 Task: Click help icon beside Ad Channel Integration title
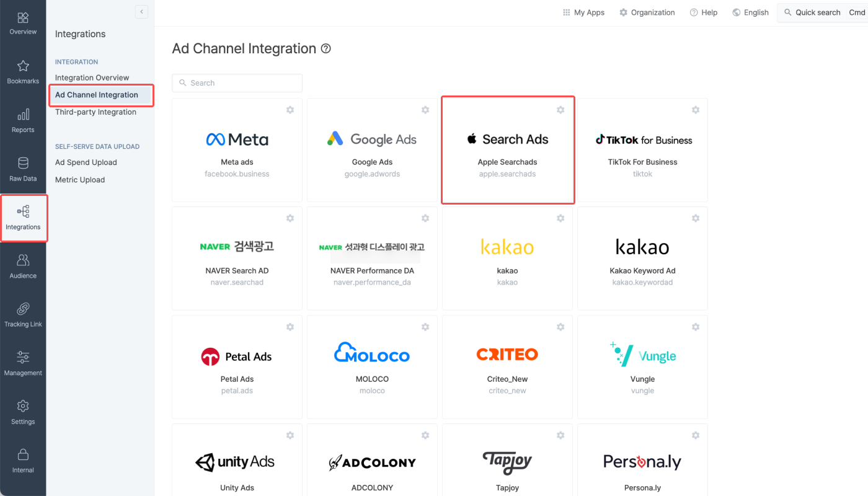click(x=326, y=48)
